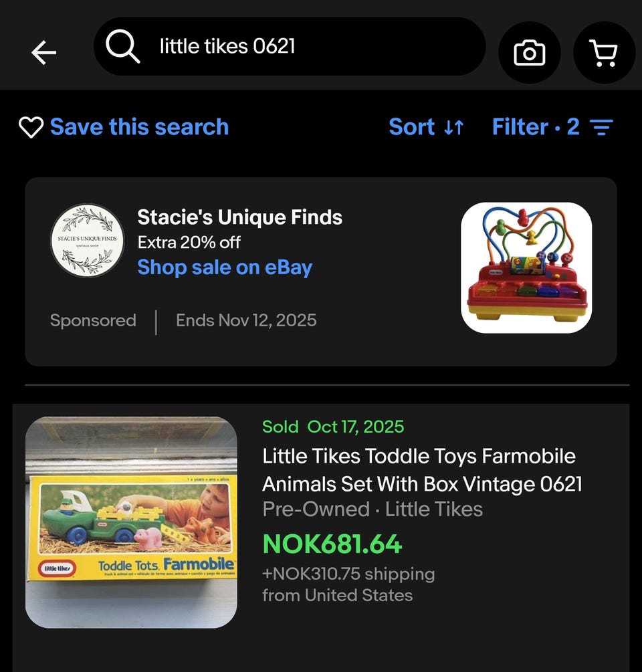Click Stacie's Unique Finds store logo
Image resolution: width=642 pixels, height=672 pixels.
point(87,241)
